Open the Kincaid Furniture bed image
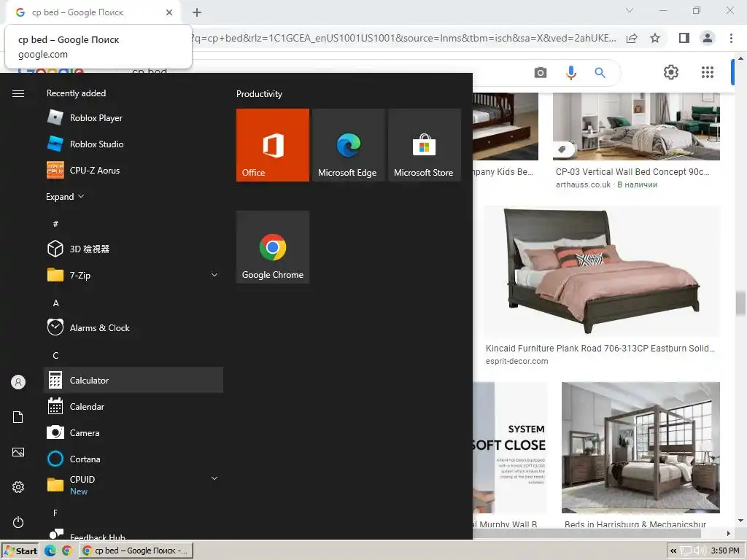Viewport: 747px width, 560px height. (602, 271)
